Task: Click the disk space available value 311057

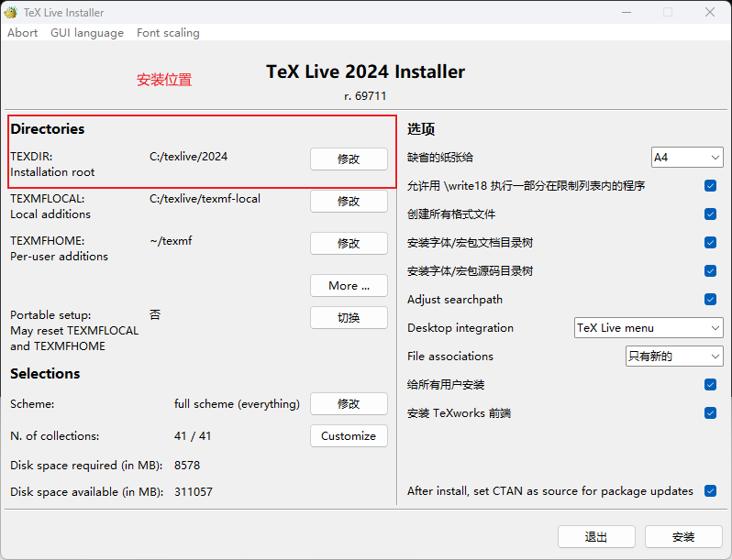Action: click(194, 492)
